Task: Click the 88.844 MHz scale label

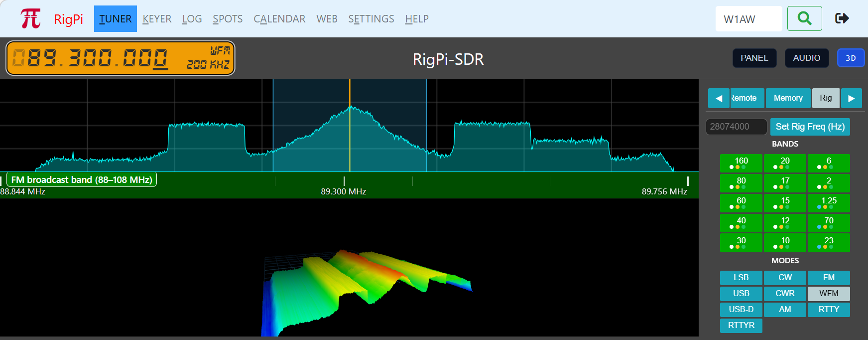Action: pos(23,192)
